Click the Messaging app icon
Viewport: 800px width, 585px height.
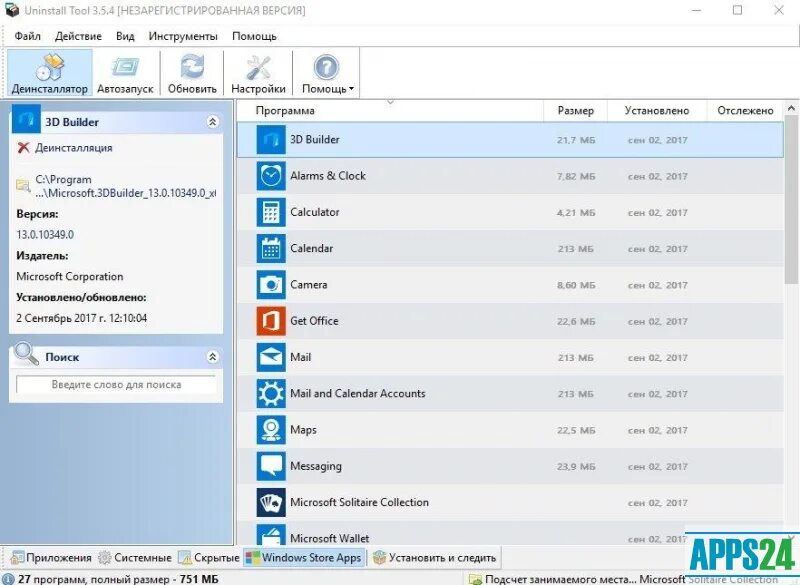pos(270,466)
